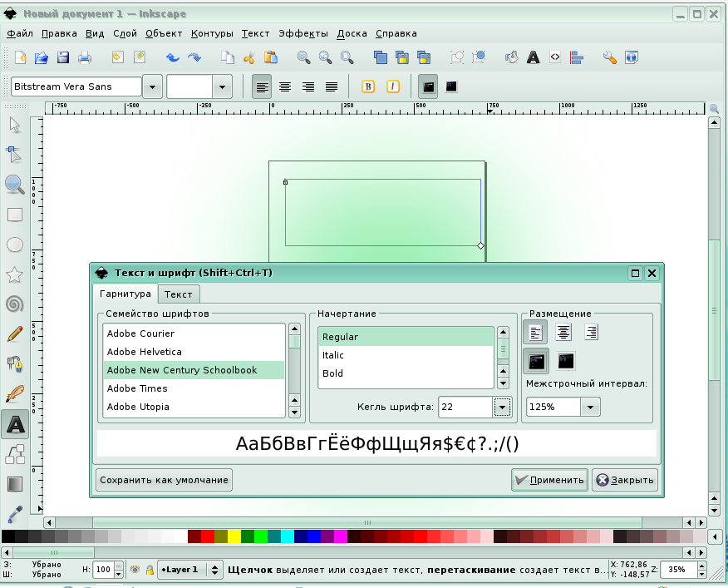This screenshot has width=728, height=588.
Task: Expand the Bitstream Vera Sans font dropdown
Action: tap(152, 86)
